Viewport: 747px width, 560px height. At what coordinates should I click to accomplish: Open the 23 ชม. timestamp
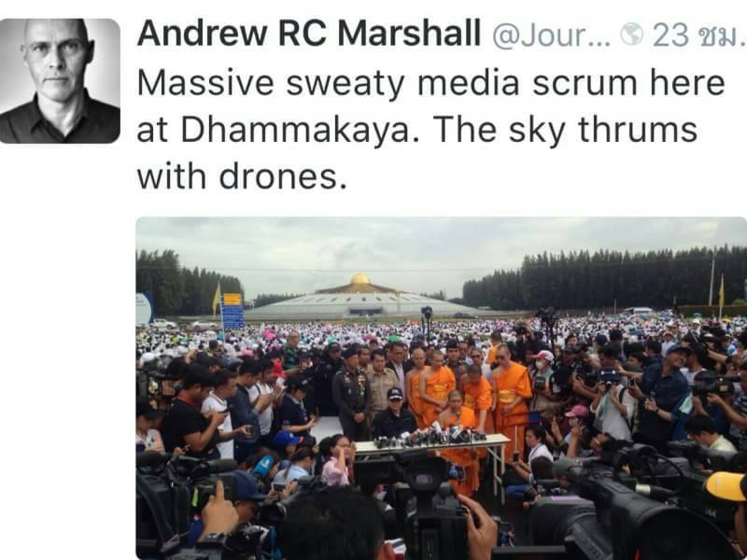pos(698,35)
